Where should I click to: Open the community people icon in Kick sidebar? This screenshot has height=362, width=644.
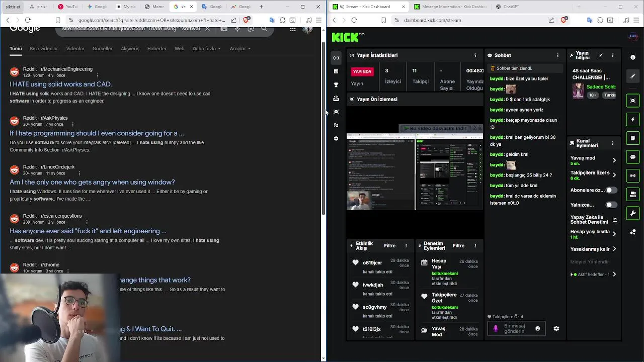point(336,125)
